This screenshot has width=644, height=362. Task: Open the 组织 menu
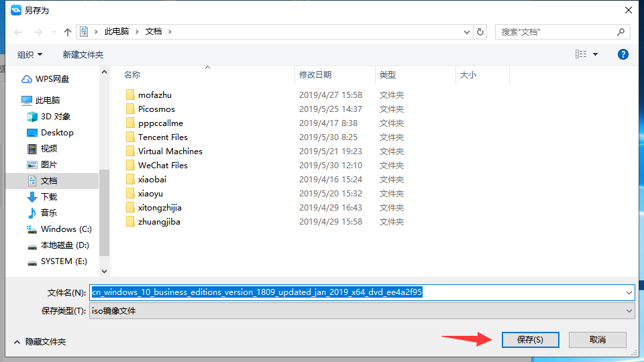point(30,54)
